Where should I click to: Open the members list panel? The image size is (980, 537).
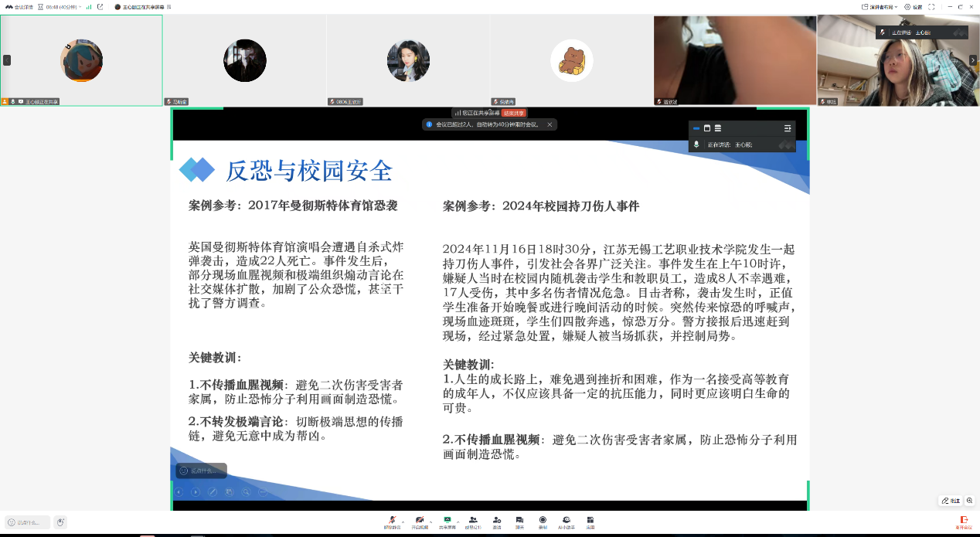(472, 521)
